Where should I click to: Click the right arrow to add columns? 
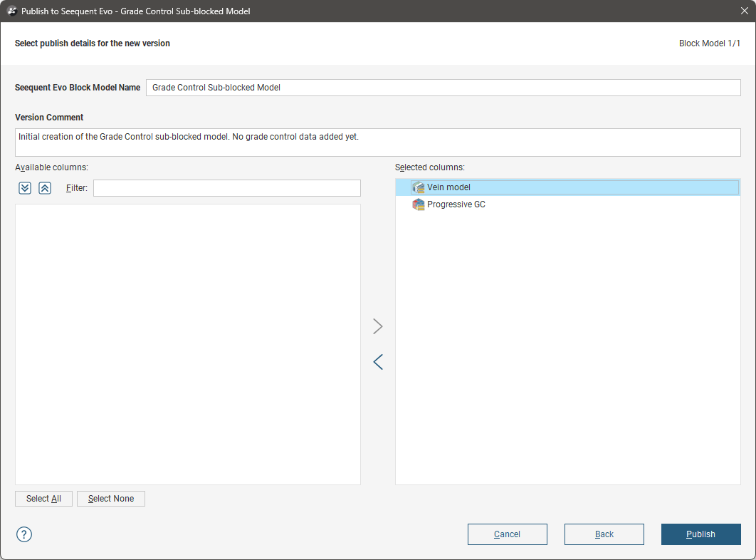coord(378,326)
